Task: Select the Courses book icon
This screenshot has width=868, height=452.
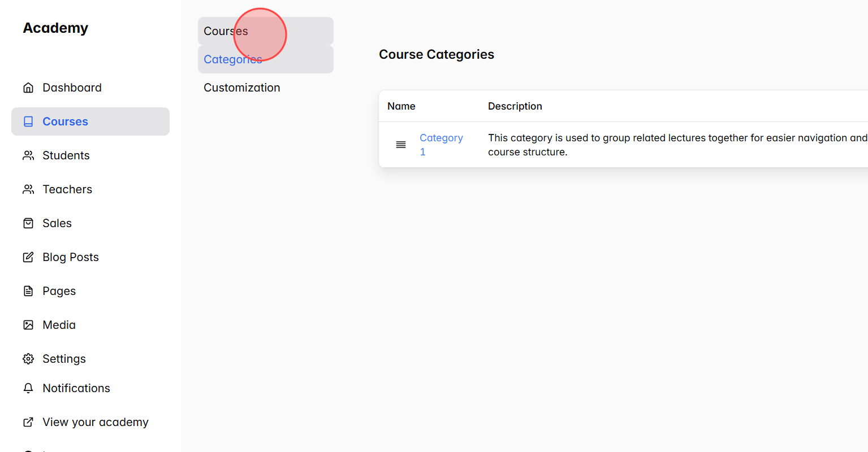Action: coord(28,121)
